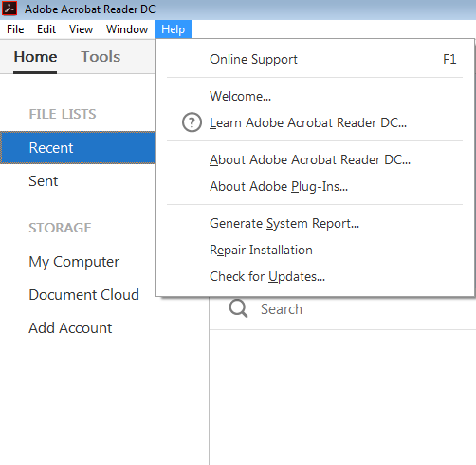Open the Window menu
The image size is (476, 465).
pos(127,29)
